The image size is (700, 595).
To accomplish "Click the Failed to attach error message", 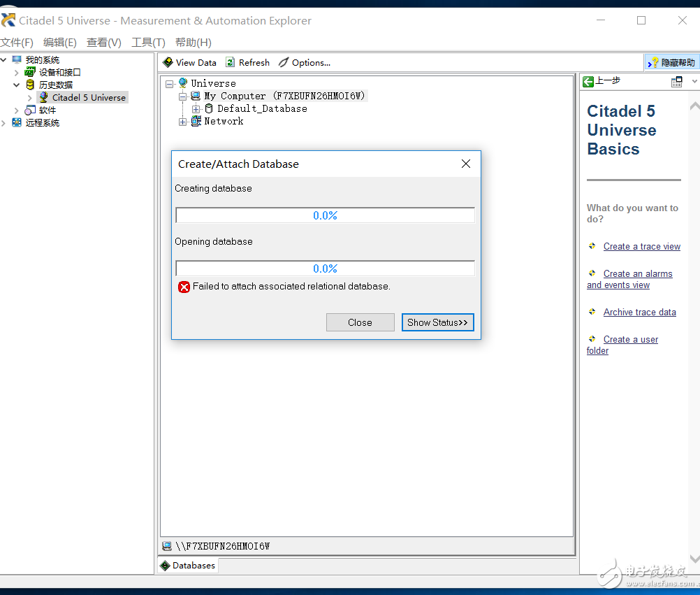I will tap(291, 287).
